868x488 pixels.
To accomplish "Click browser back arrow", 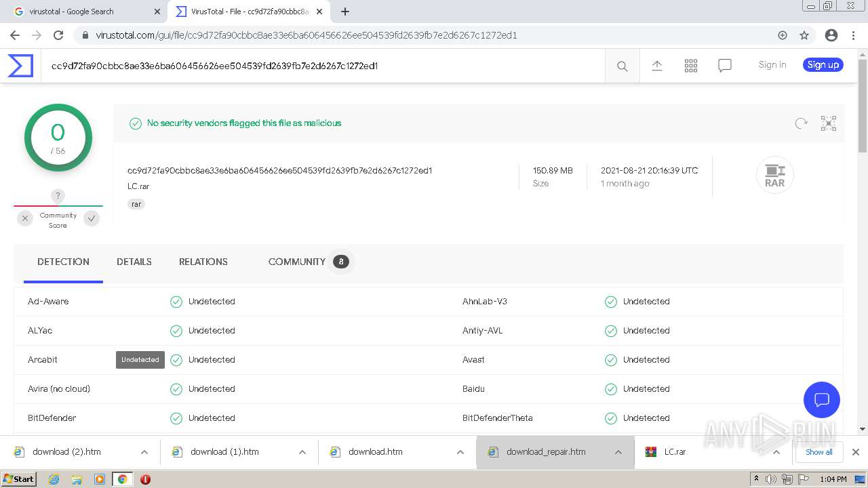I will click(x=15, y=35).
